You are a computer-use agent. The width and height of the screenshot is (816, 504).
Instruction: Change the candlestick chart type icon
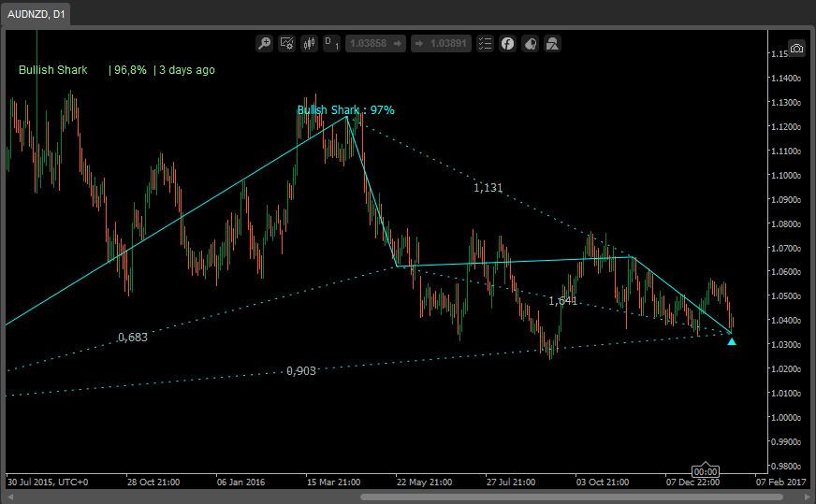coord(309,43)
